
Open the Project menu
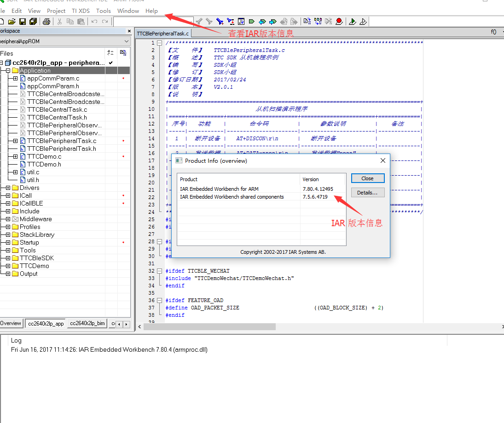point(56,11)
